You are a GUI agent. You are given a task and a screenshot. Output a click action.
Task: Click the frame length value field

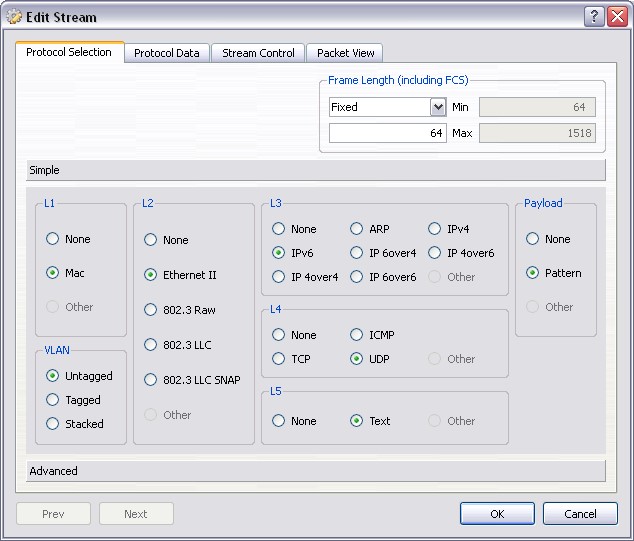(x=387, y=133)
